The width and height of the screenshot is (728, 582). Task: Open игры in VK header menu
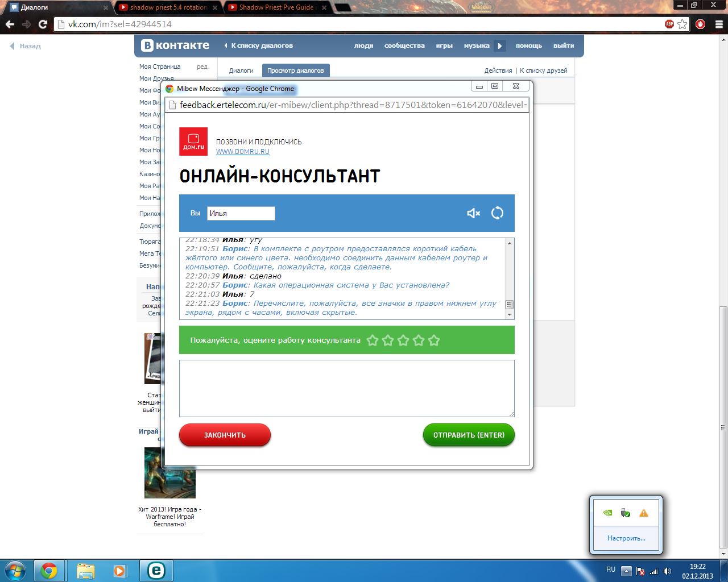pyautogui.click(x=444, y=45)
